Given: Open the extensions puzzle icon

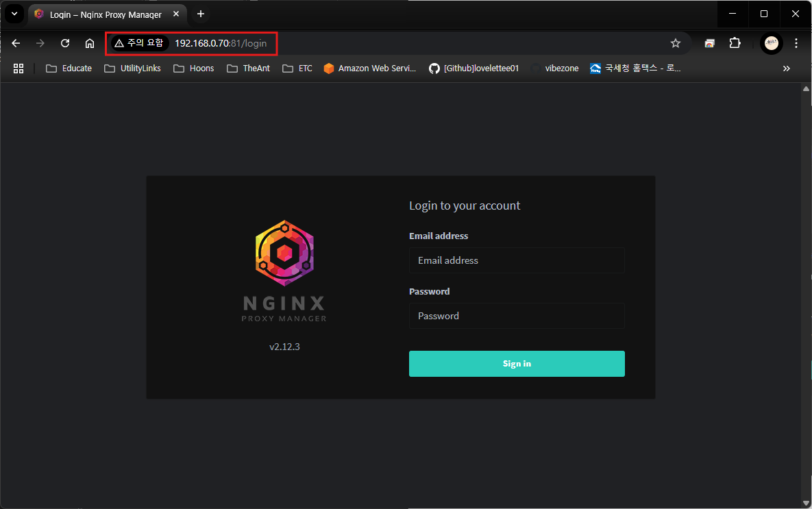Looking at the screenshot, I should pos(735,43).
